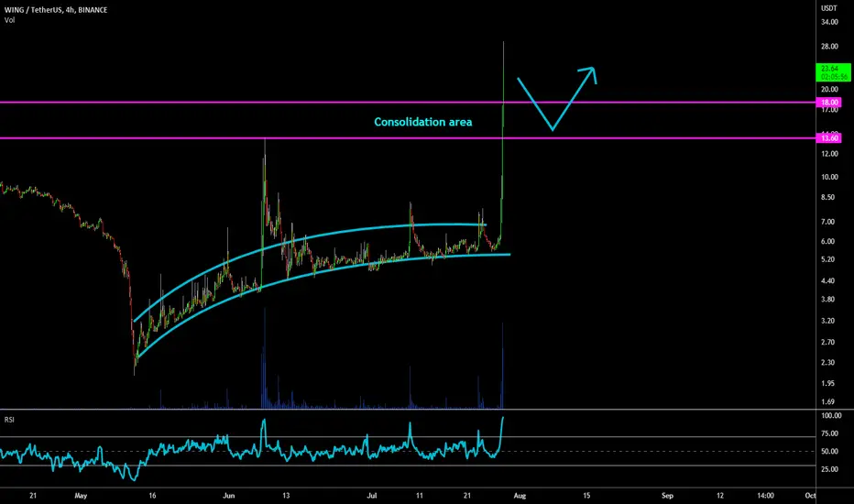Screen dimensions: 854x504
Task: Click 5.20 on the price axis
Action: [x=827, y=259]
